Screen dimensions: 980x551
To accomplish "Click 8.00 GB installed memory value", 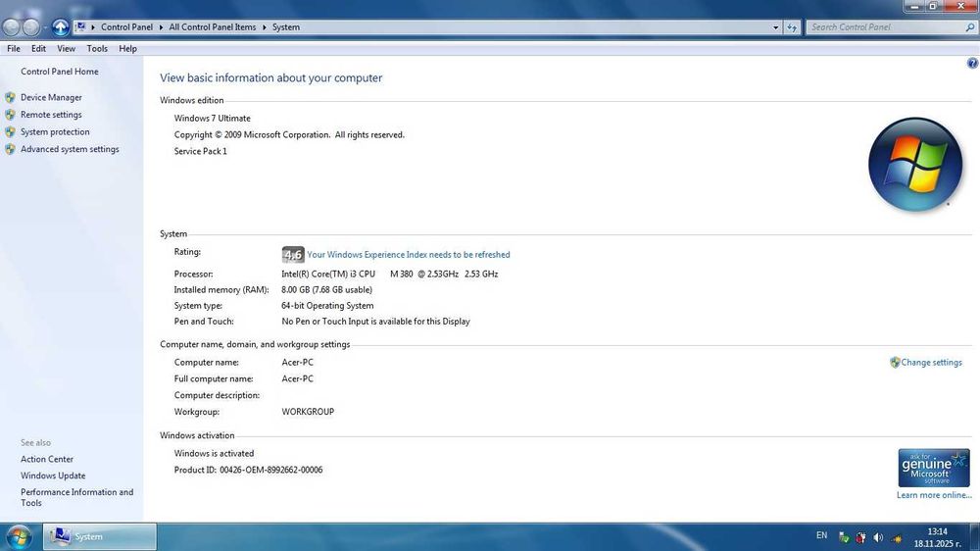I will pos(327,290).
